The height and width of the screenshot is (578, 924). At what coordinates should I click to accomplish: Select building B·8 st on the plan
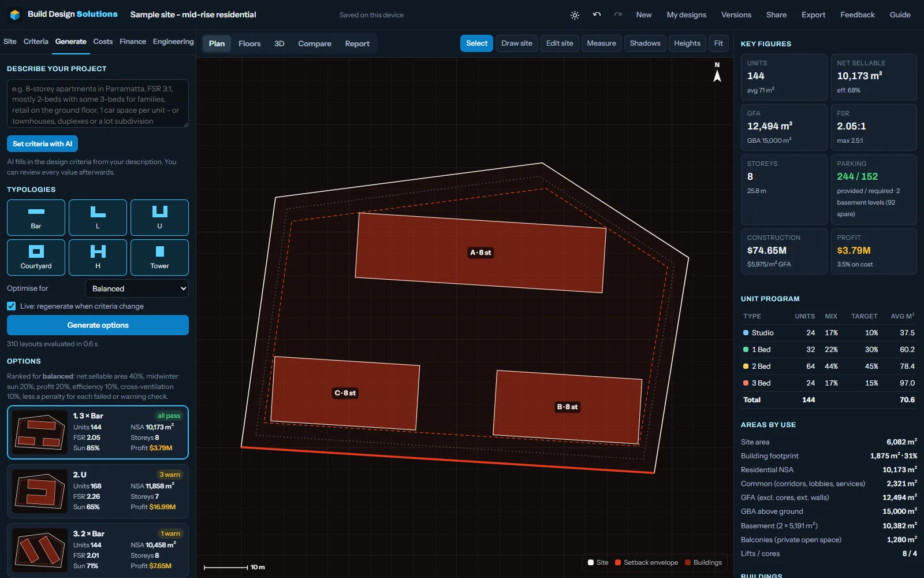[x=567, y=407]
